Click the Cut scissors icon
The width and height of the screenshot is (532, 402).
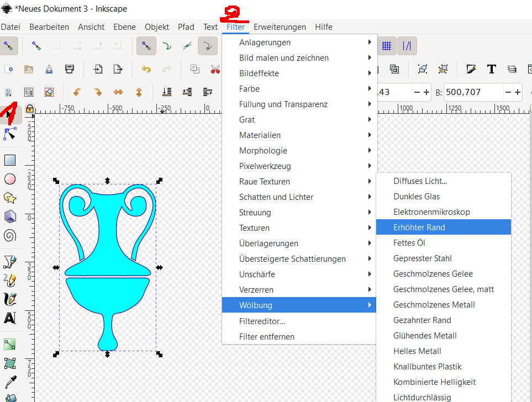point(215,69)
